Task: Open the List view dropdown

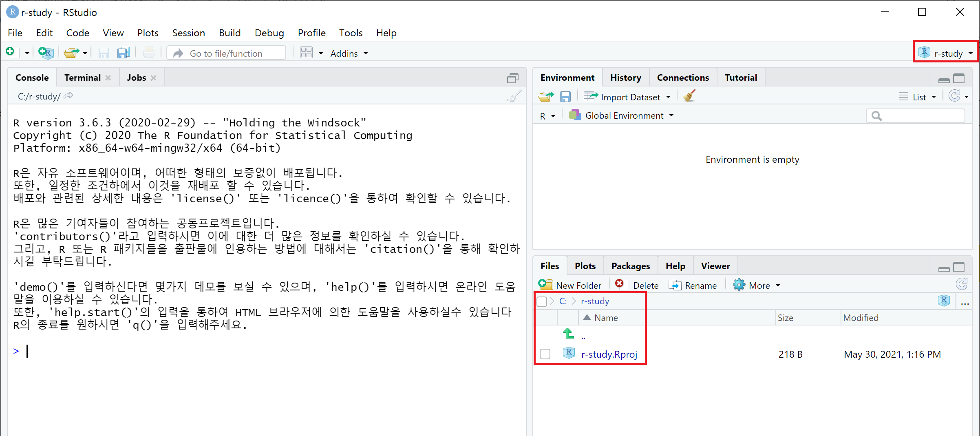Action: pyautogui.click(x=917, y=97)
